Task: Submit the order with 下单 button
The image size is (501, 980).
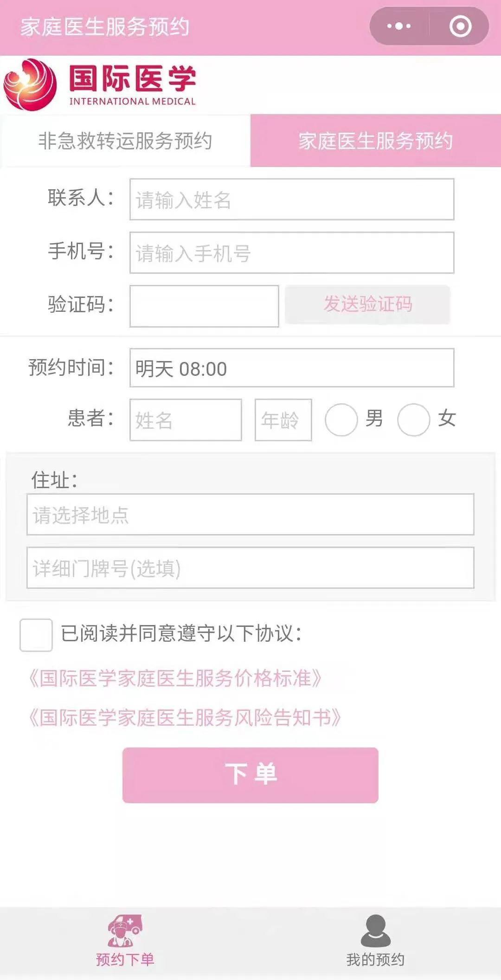Action: click(250, 775)
